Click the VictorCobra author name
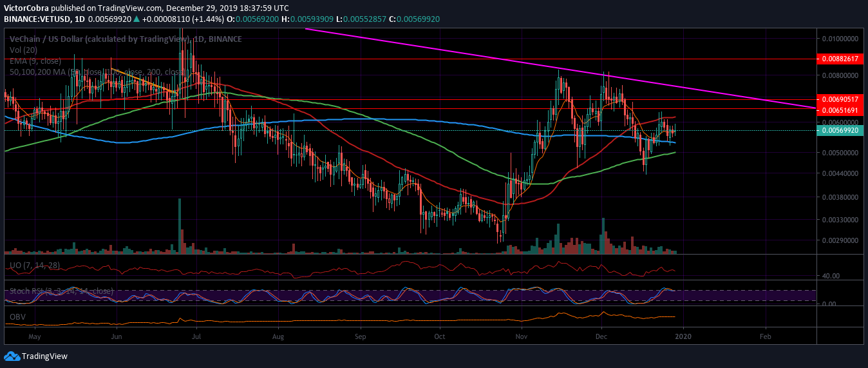The image size is (868, 368). (x=28, y=8)
